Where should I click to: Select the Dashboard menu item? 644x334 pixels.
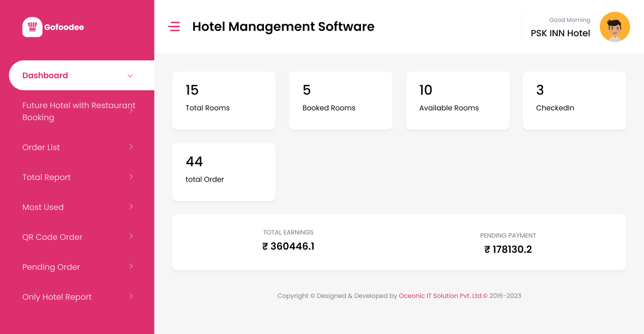pyautogui.click(x=82, y=76)
